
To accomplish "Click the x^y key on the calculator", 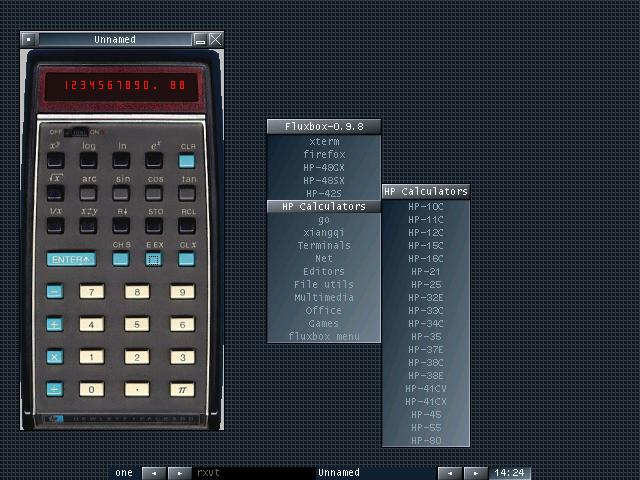I will click(x=56, y=160).
